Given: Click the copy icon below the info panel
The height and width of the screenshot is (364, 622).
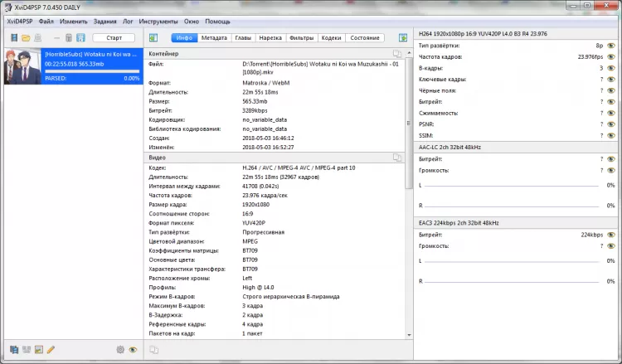Looking at the screenshot, I should point(153,349).
